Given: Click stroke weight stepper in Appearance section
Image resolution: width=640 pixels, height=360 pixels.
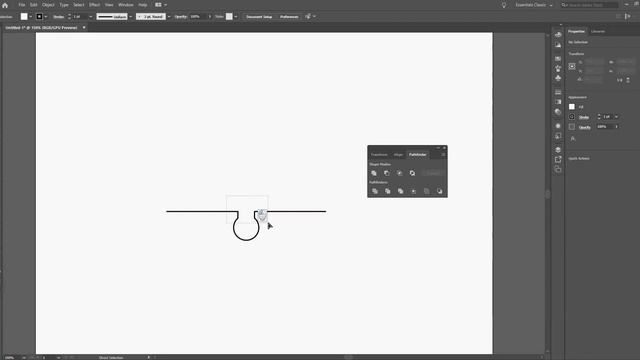Looking at the screenshot, I should (x=599, y=117).
